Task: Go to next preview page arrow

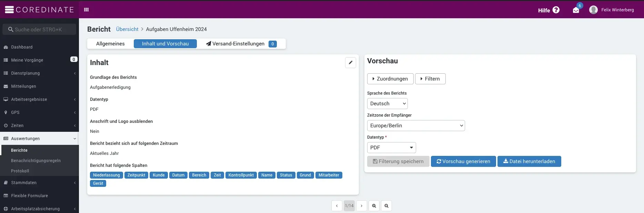Action: tap(362, 206)
